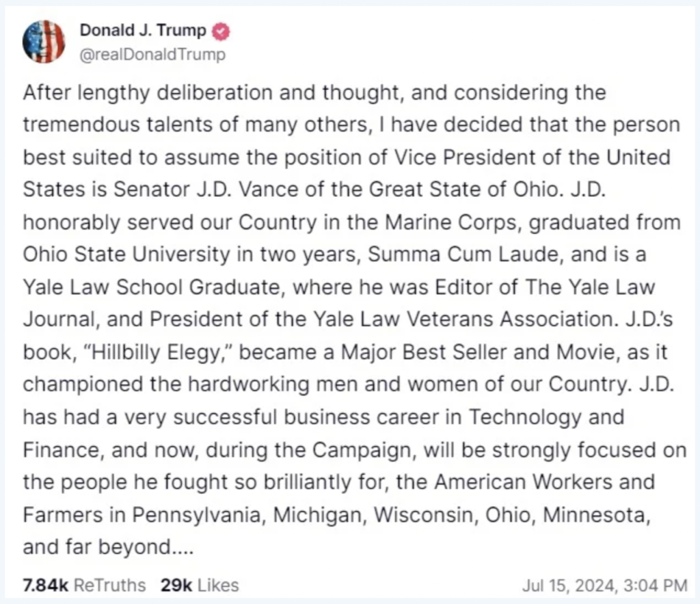
Task: Open Donald J. Trump's profile avatar
Action: point(44,42)
